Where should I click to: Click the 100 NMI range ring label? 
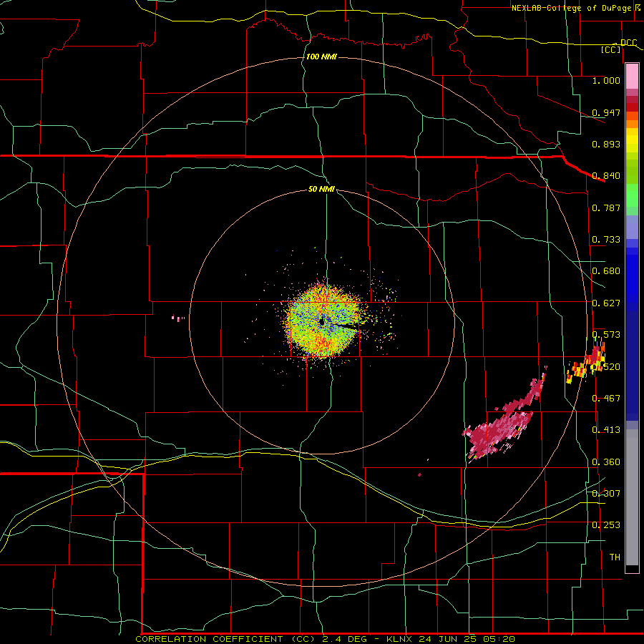click(321, 57)
